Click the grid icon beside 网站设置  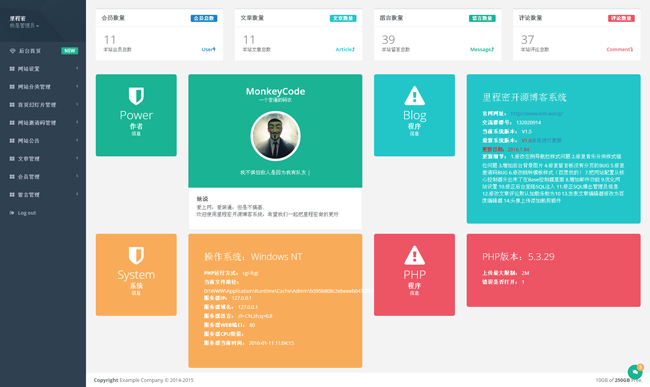click(12, 69)
